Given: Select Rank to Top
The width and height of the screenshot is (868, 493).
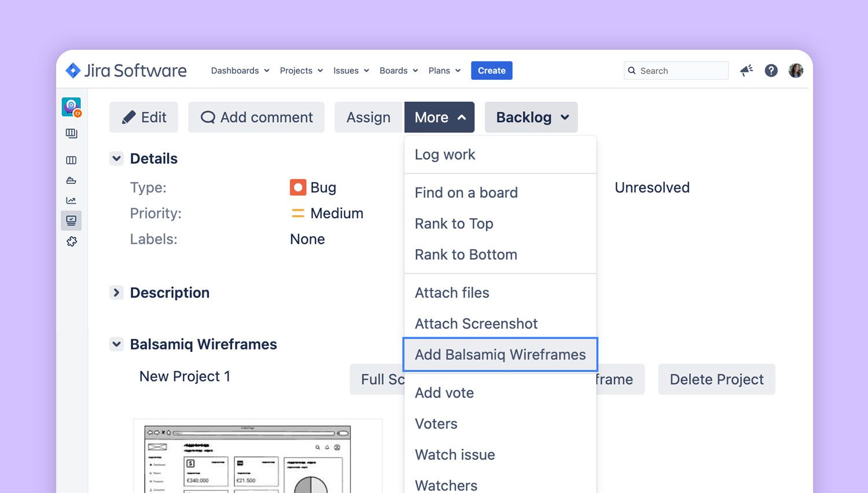Looking at the screenshot, I should point(501,223).
